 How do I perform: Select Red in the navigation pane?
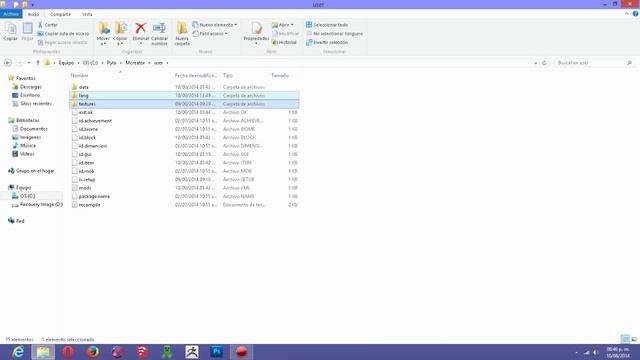pyautogui.click(x=20, y=221)
